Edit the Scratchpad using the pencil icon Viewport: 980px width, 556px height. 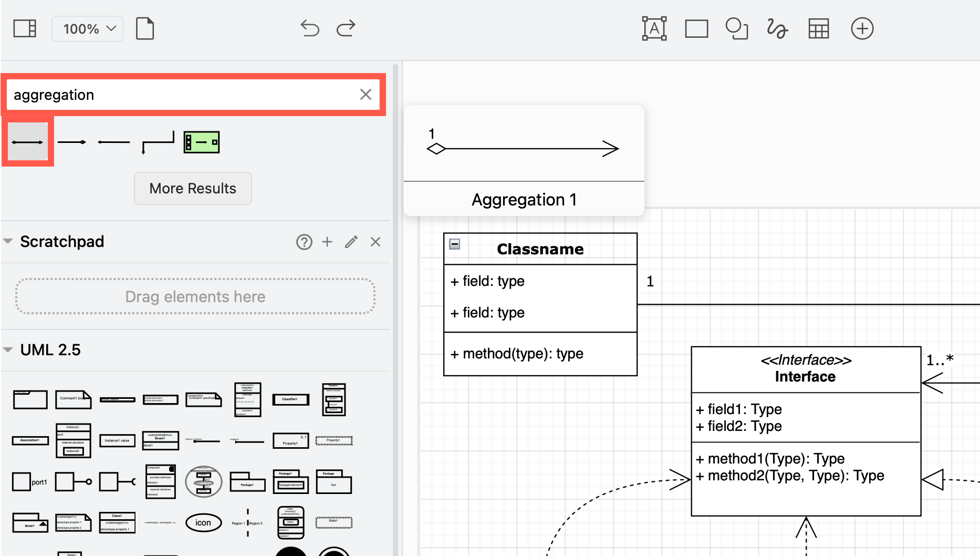tap(351, 242)
